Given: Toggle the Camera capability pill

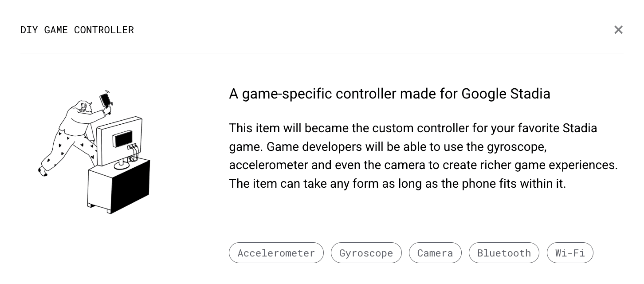Looking at the screenshot, I should tap(435, 253).
